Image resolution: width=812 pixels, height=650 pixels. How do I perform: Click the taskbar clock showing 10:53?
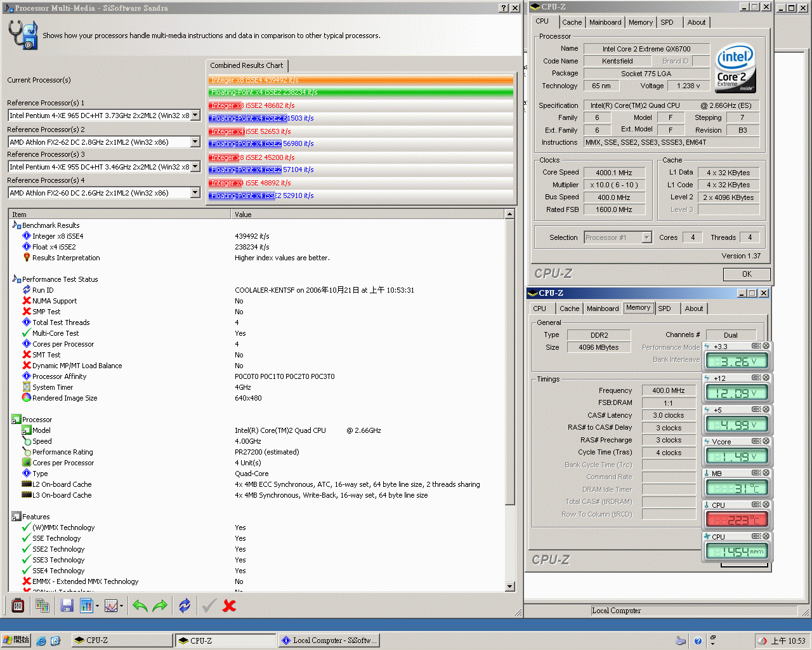[x=788, y=640]
